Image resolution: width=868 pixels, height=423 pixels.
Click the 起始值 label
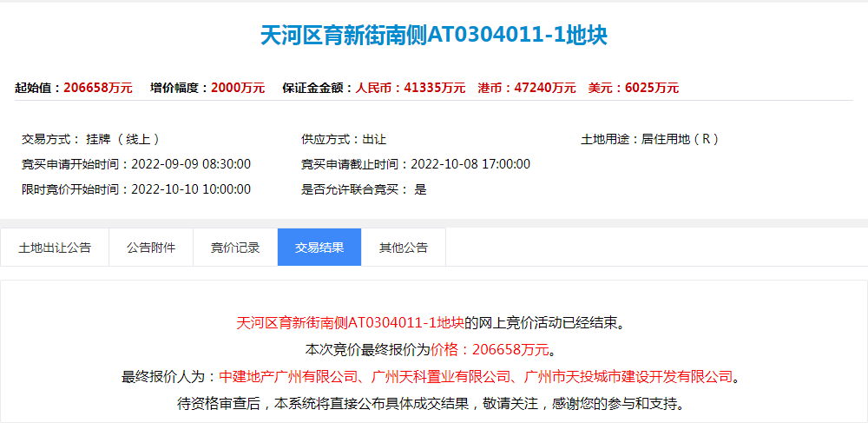[x=39, y=88]
